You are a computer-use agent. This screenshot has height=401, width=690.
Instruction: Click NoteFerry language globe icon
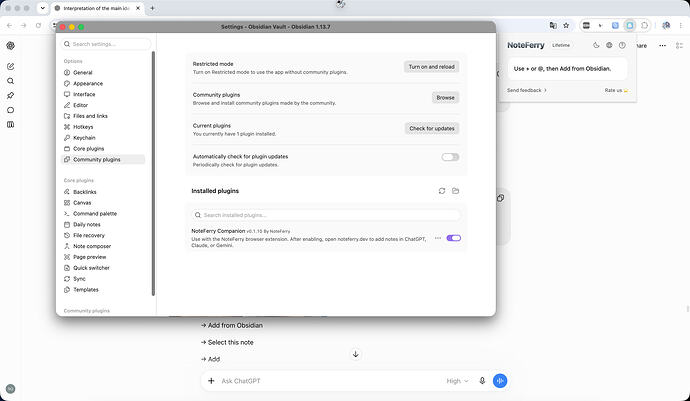tap(609, 45)
